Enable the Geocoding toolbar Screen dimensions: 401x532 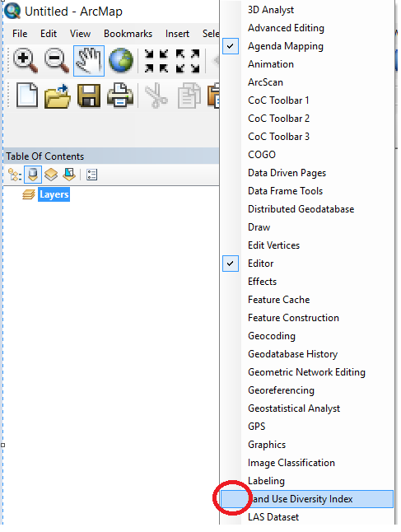[x=307, y=336]
